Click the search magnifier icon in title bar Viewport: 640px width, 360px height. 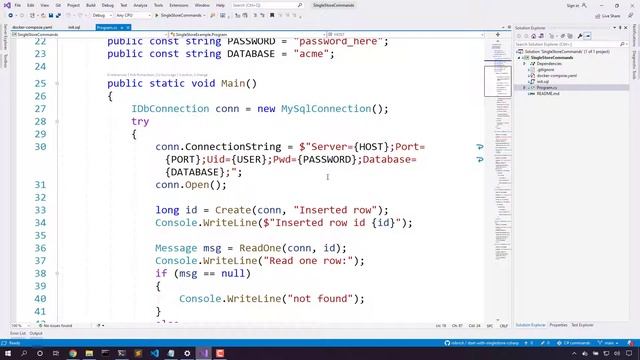coord(300,5)
